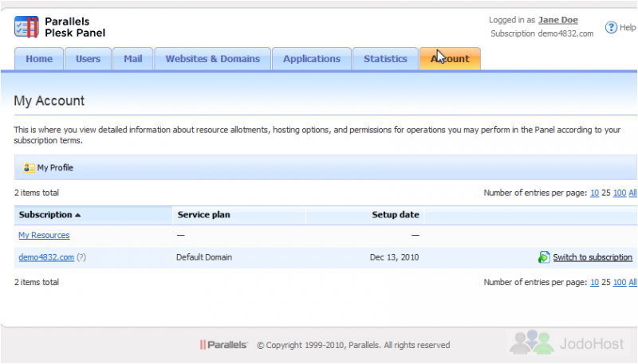
Task: Click the Parallels logo in footer
Action: pyautogui.click(x=223, y=345)
